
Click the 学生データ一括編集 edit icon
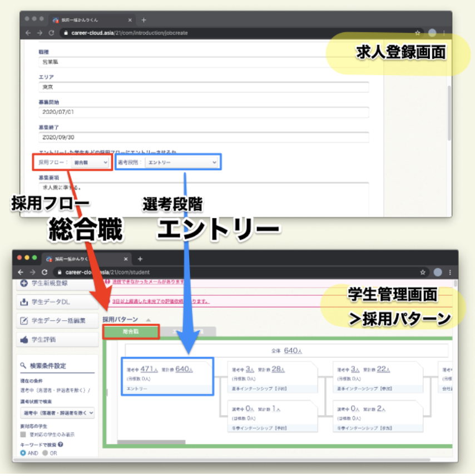[24, 320]
